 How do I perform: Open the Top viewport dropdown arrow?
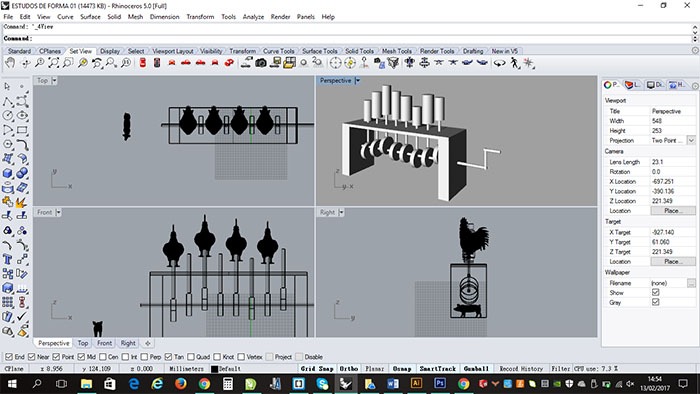pyautogui.click(x=54, y=81)
